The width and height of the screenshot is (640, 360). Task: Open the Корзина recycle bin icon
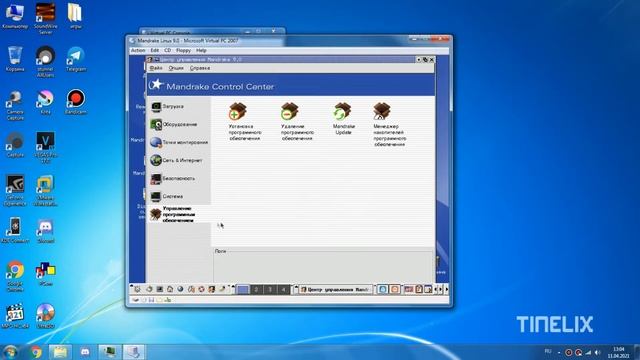click(x=15, y=59)
